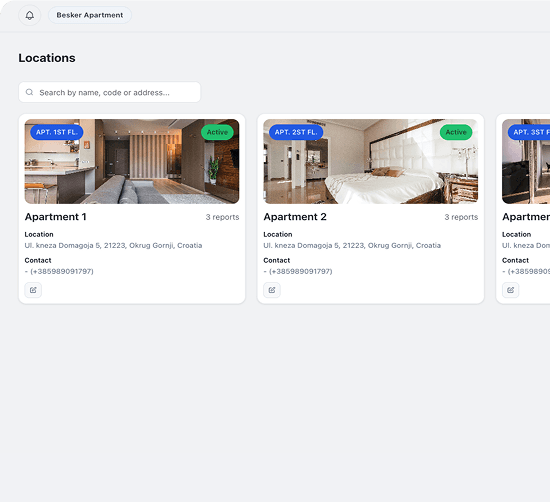Screen dimensions: 550x502
Task: Click the Besker Apartment selector pill
Action: (x=90, y=15)
